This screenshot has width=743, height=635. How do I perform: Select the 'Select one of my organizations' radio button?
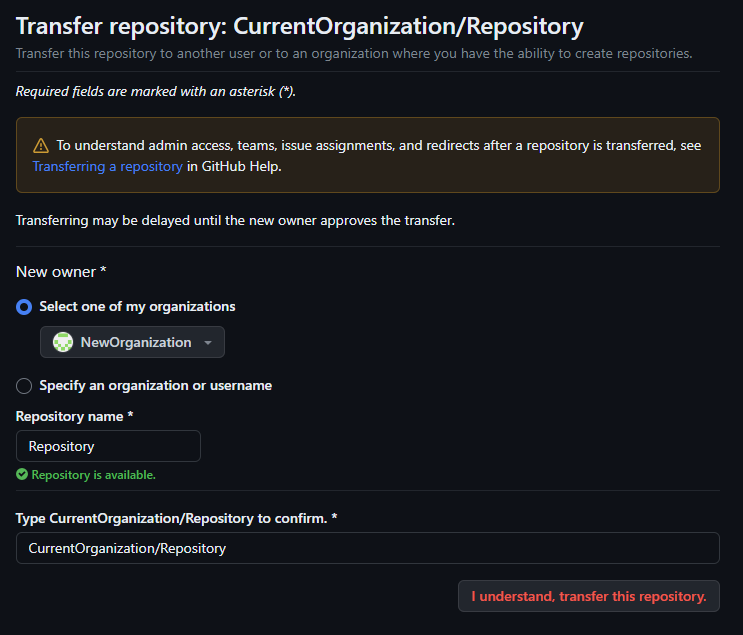click(24, 307)
